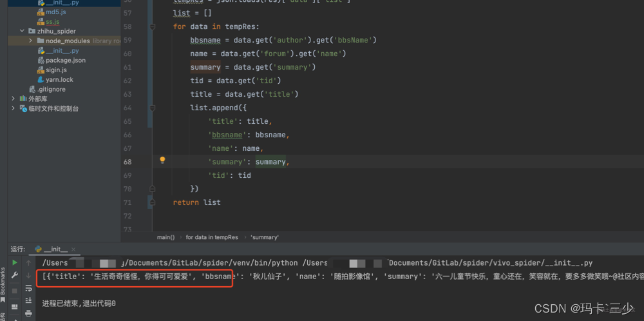
Task: Click 'return list' code line
Action: [x=196, y=202]
